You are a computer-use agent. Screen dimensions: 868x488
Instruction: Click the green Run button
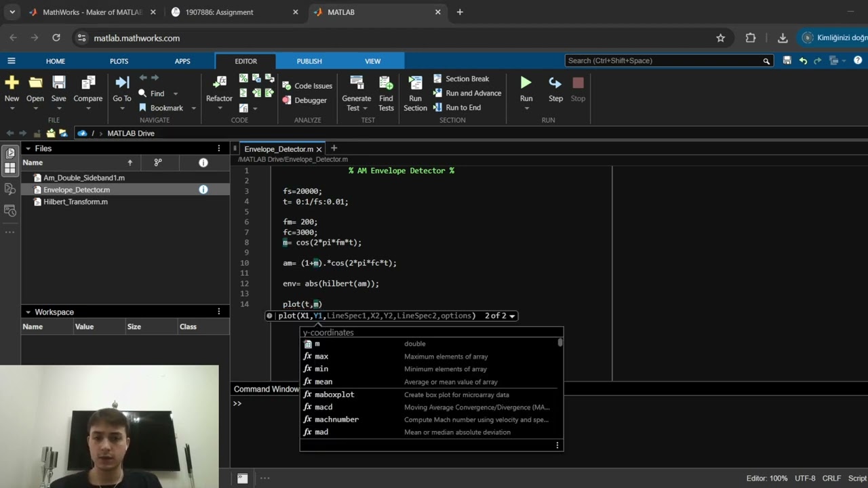[x=526, y=83]
